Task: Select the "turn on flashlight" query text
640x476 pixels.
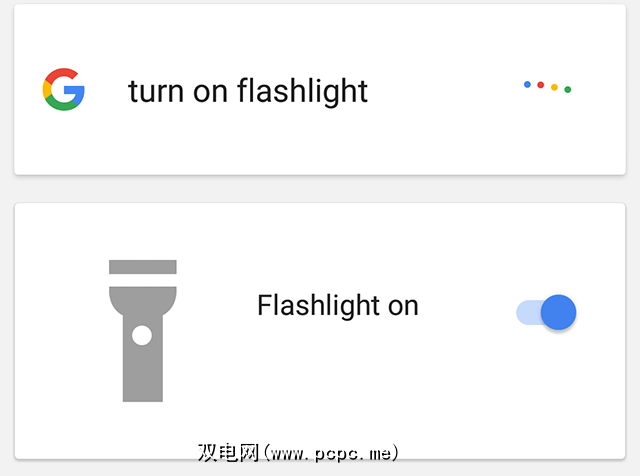Action: 248,91
